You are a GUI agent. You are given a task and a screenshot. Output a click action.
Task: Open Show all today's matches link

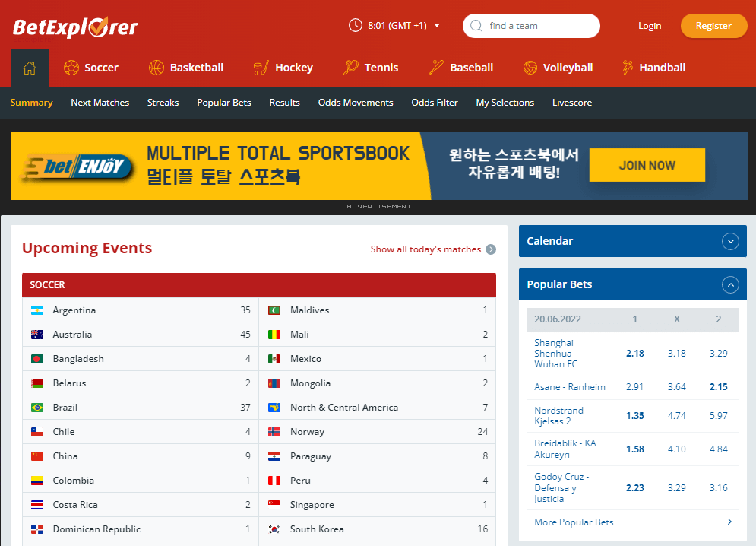point(425,249)
